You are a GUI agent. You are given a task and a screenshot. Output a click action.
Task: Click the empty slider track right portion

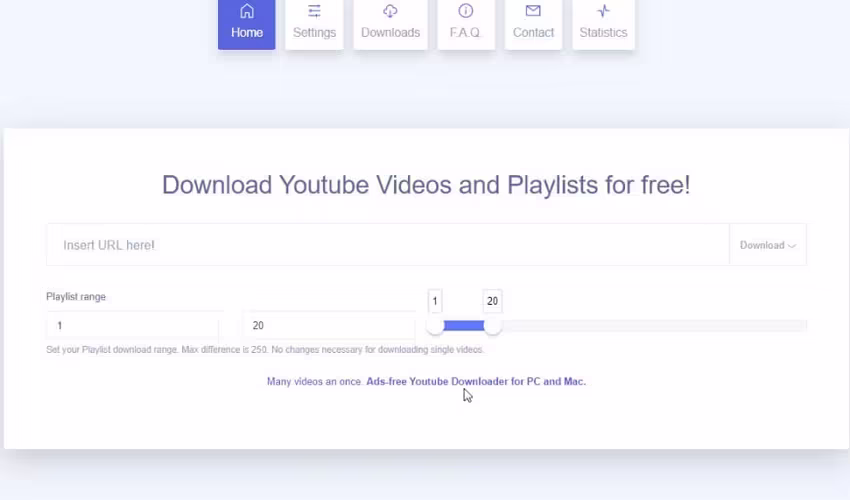click(x=654, y=325)
